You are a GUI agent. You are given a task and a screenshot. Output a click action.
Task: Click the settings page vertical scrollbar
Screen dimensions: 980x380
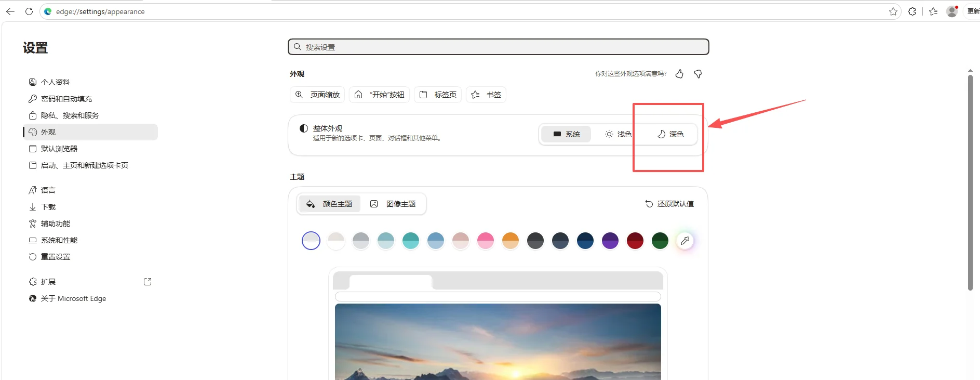[970, 182]
